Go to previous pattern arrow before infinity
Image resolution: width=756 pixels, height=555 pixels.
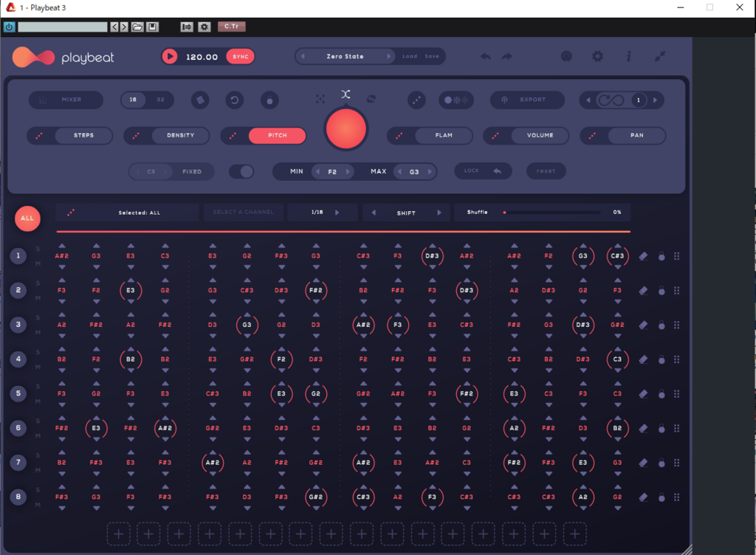click(x=588, y=100)
